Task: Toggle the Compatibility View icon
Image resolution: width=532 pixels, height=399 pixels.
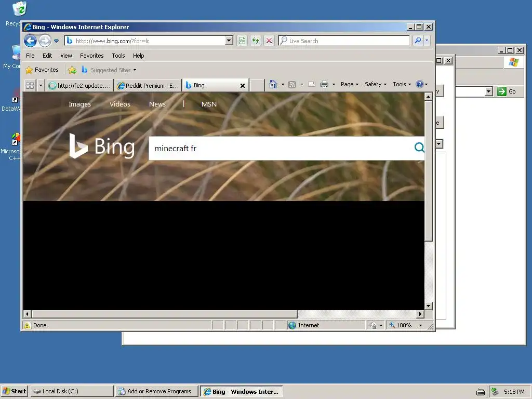Action: (242, 41)
